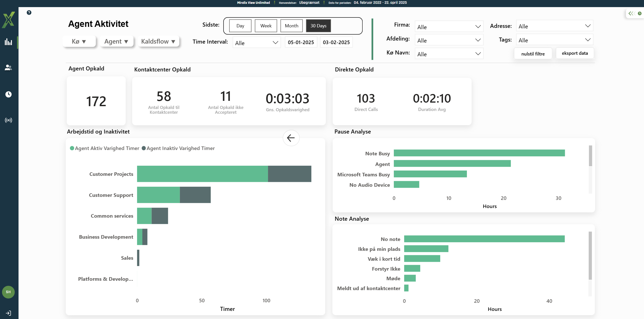Open the Agent menu tab
This screenshot has height=319, width=644.
(x=116, y=41)
